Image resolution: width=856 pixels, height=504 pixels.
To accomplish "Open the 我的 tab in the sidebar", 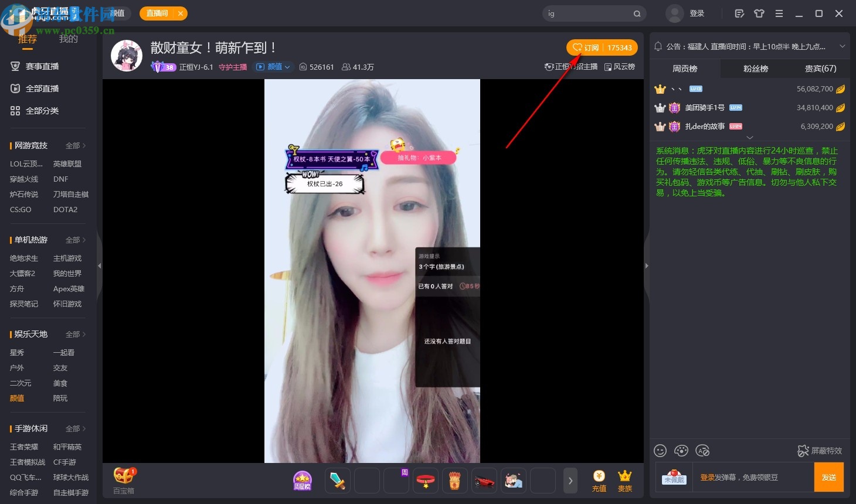I will click(68, 39).
